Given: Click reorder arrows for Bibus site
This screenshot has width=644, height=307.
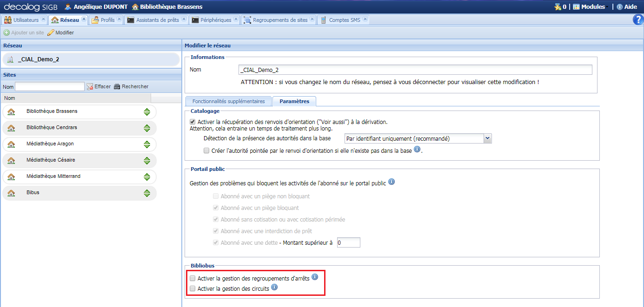Looking at the screenshot, I should pyautogui.click(x=147, y=193).
